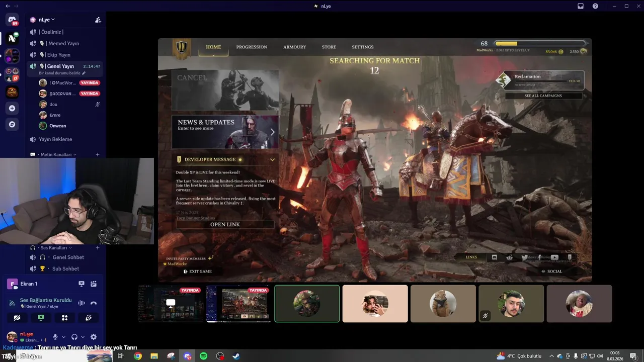This screenshot has height=362, width=644.
Task: Open the soundboard icon in voice panel
Action: click(89, 318)
